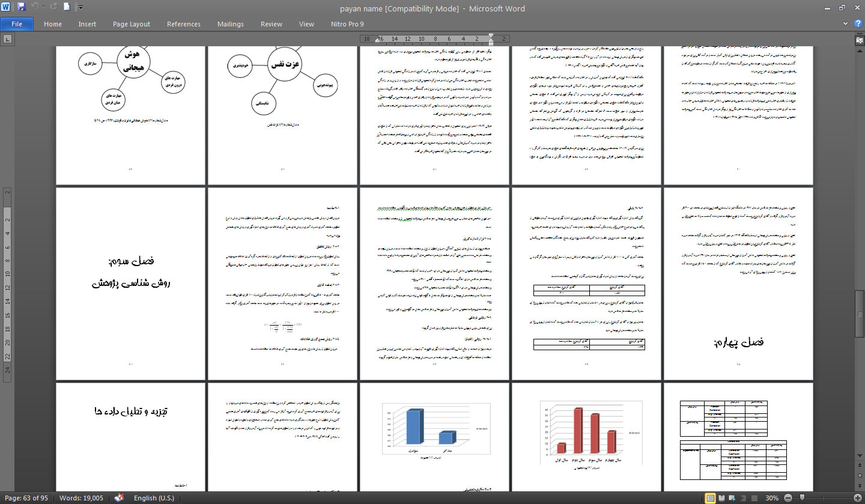The height and width of the screenshot is (504, 865).
Task: Click the zoom in plus button
Action: tap(857, 498)
